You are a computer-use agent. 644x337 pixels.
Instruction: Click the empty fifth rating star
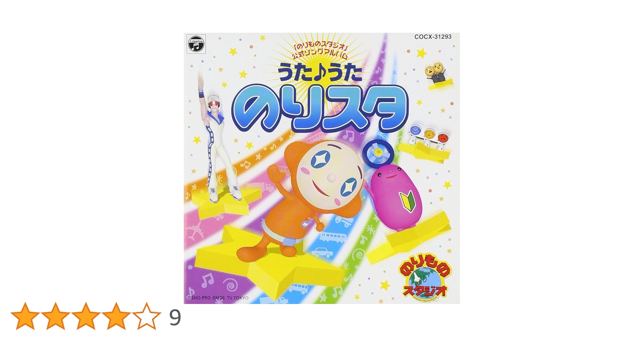[146, 316]
